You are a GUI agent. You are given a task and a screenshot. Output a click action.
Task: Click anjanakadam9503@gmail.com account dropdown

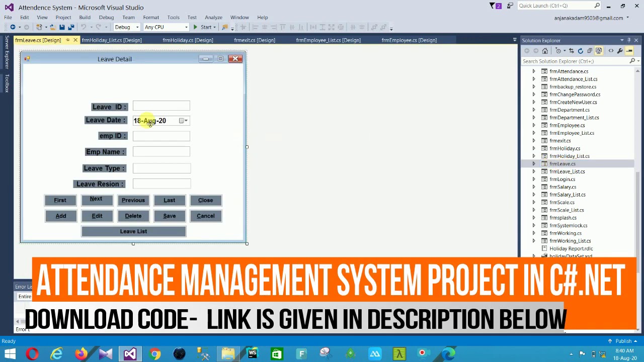tap(592, 18)
